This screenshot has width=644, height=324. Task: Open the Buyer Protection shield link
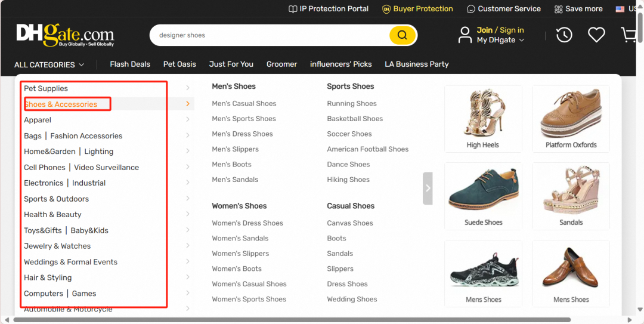[417, 9]
